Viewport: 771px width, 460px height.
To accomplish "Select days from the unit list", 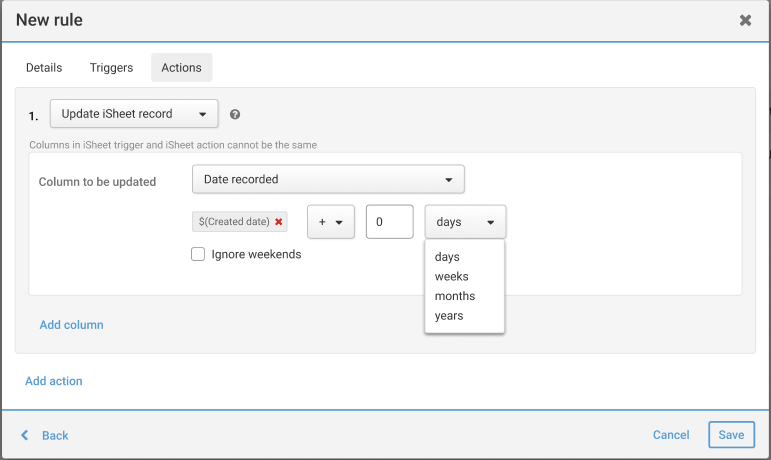I will click(x=448, y=257).
